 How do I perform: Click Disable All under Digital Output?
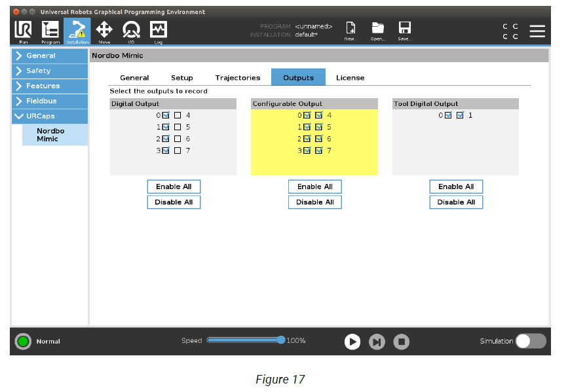tap(174, 202)
